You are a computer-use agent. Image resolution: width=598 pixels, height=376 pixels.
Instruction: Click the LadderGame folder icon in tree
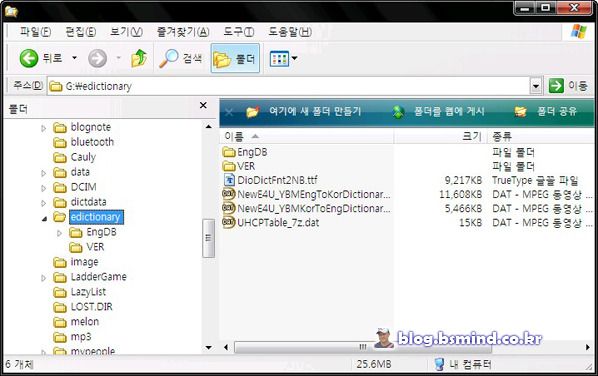(x=60, y=277)
